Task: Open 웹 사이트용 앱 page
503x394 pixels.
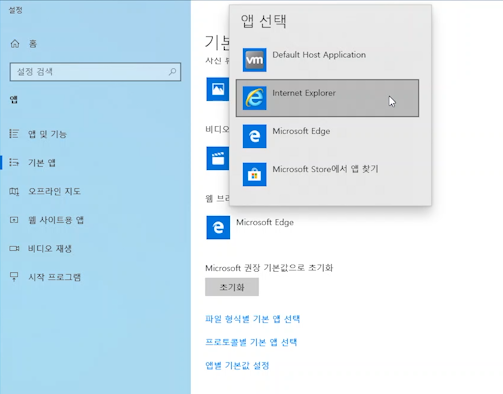Action: (56, 220)
